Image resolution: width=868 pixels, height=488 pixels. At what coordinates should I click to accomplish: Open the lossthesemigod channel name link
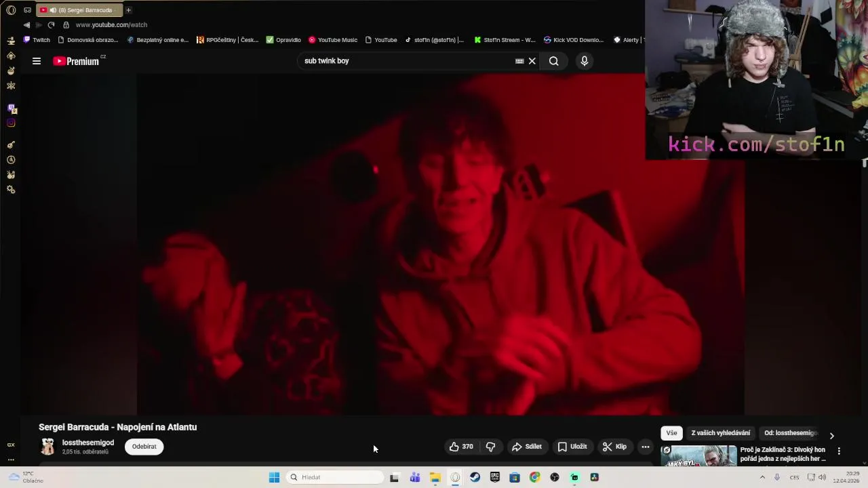[88, 443]
